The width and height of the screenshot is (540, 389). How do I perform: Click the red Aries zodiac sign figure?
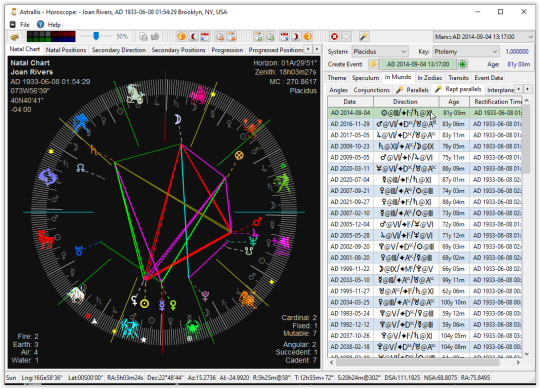[x=46, y=239]
